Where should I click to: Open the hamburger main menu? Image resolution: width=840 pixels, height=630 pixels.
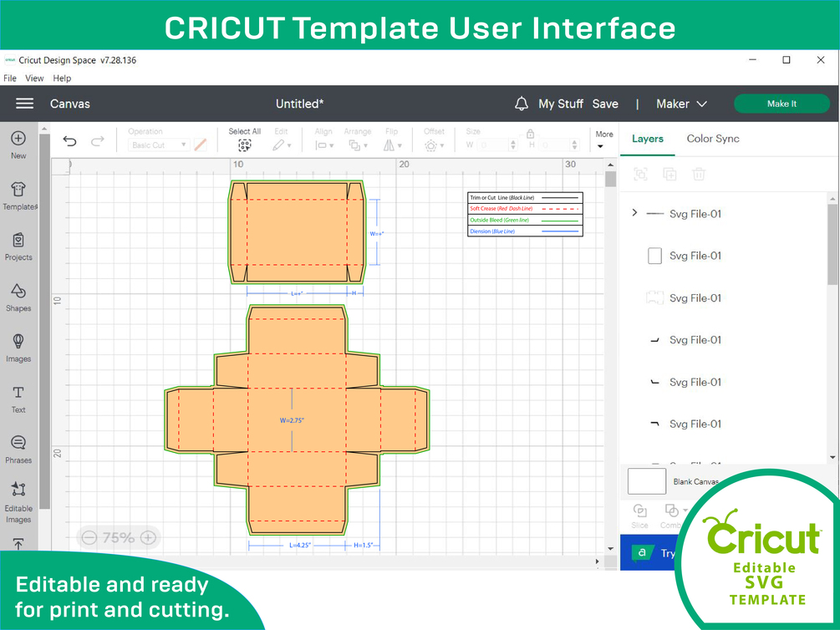point(24,104)
